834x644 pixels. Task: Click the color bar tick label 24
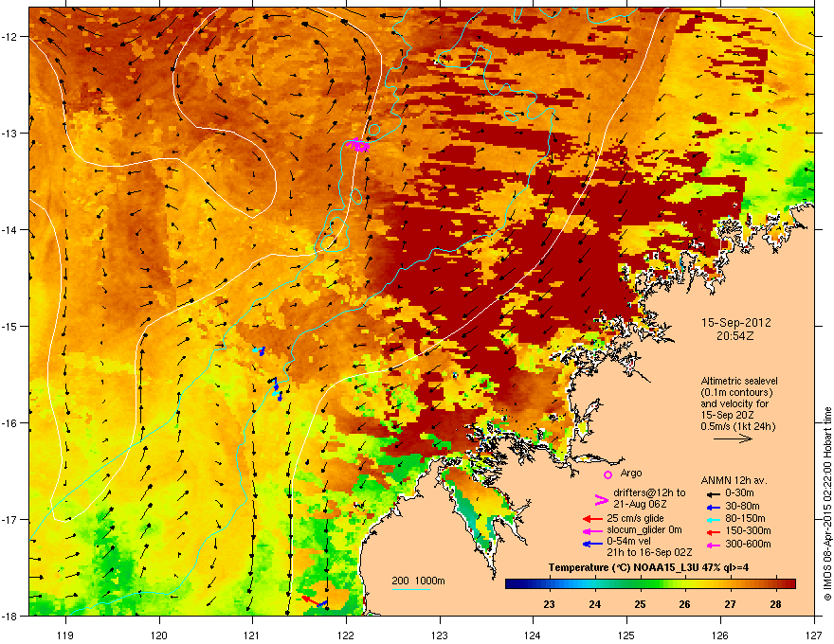pos(594,604)
